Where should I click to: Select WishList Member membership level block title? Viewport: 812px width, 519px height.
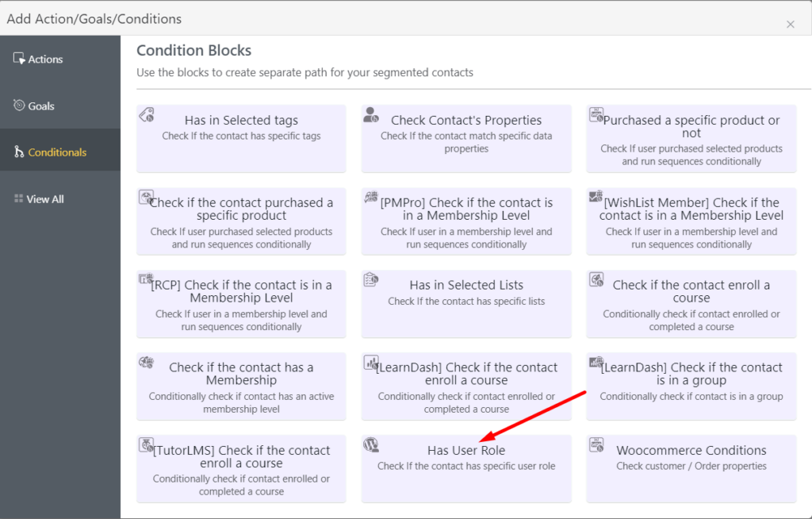pyautogui.click(x=691, y=209)
